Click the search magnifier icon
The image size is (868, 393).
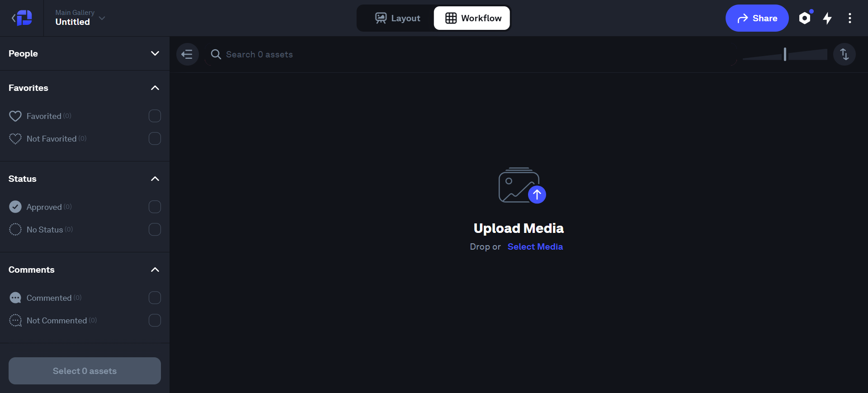216,54
